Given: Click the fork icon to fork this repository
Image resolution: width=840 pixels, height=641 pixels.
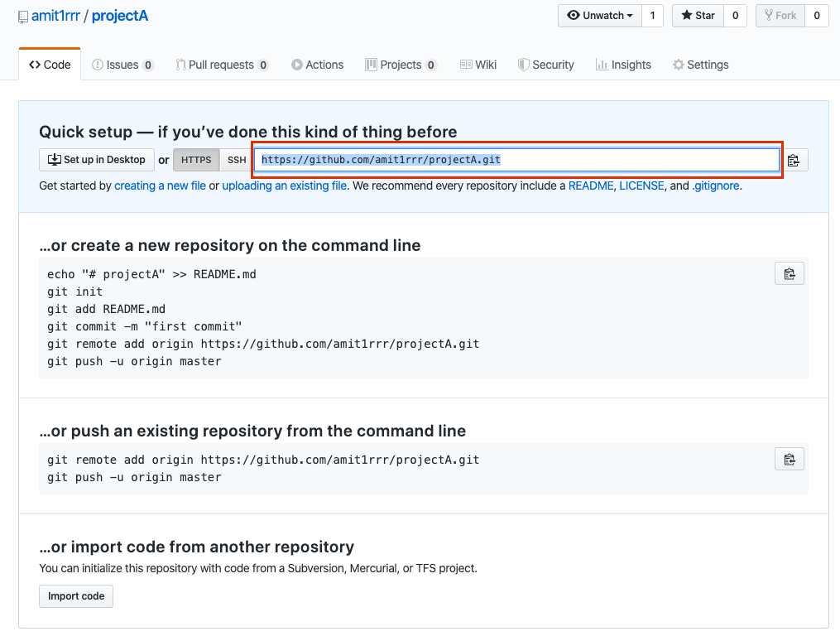Looking at the screenshot, I should (770, 15).
